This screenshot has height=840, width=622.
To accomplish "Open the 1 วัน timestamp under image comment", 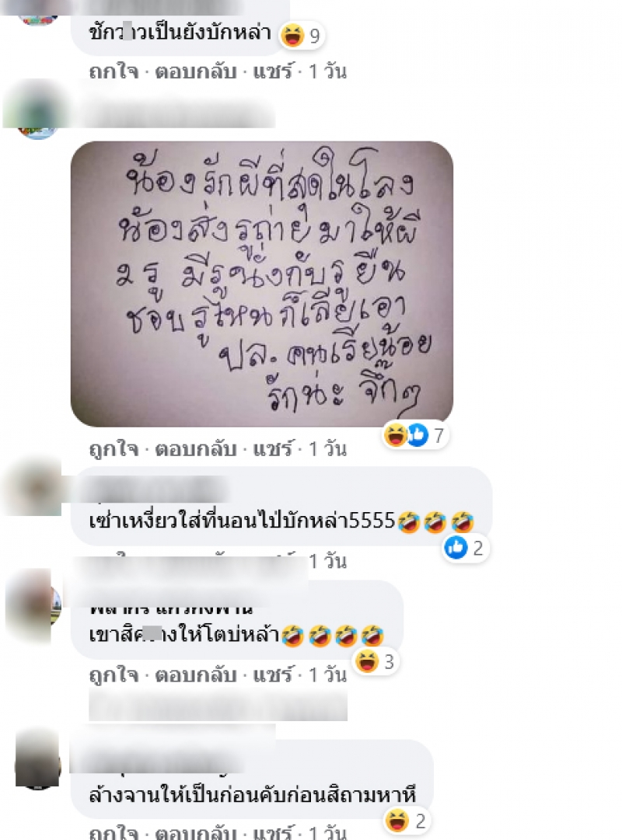I will pyautogui.click(x=327, y=449).
